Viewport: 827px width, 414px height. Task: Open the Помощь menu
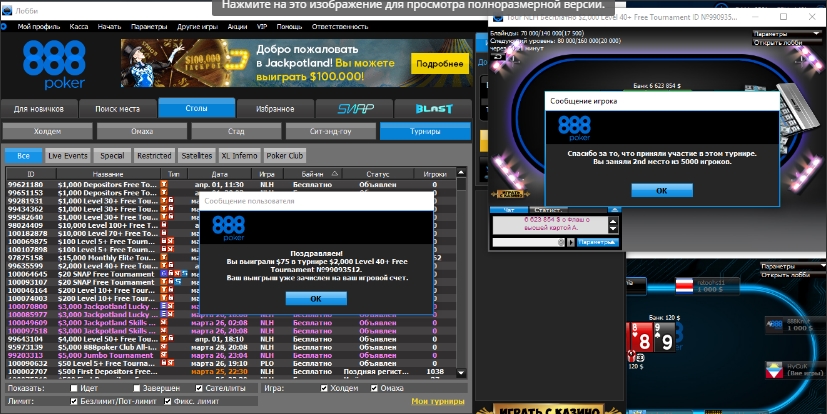point(289,26)
